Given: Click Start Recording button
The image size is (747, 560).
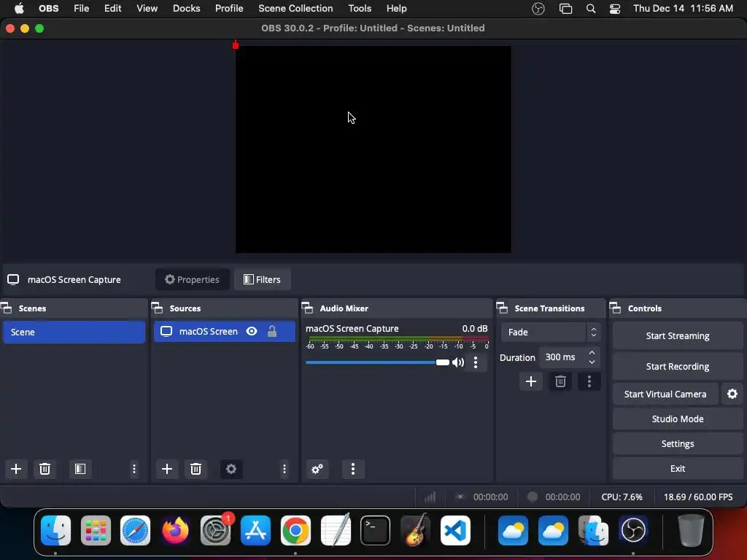Looking at the screenshot, I should point(678,366).
